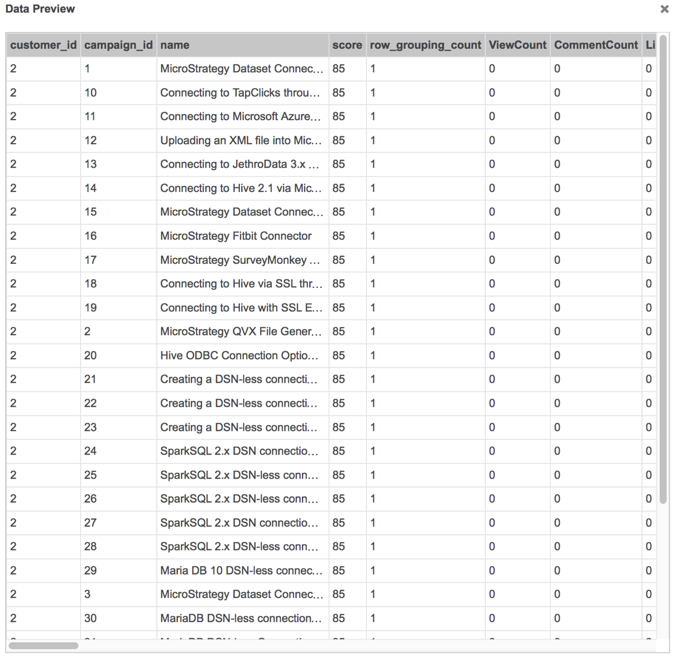Screen dimensions: 677x663
Task: Click campaign_id cell with value 28
Action: click(119, 546)
